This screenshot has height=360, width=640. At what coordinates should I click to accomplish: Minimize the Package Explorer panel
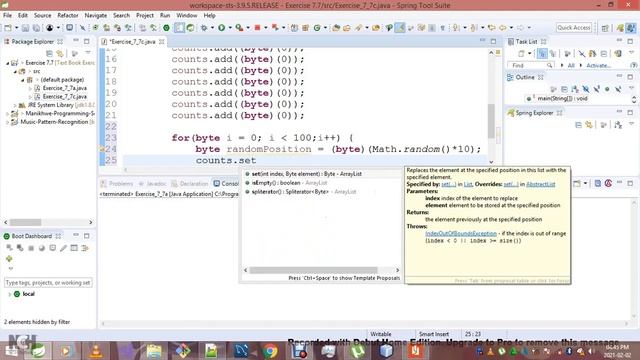[76, 41]
